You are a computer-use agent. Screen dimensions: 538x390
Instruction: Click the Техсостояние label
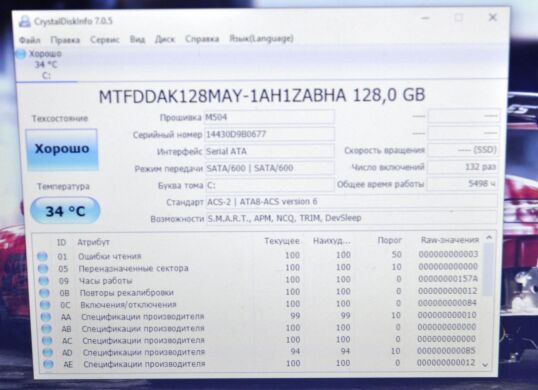(60, 118)
